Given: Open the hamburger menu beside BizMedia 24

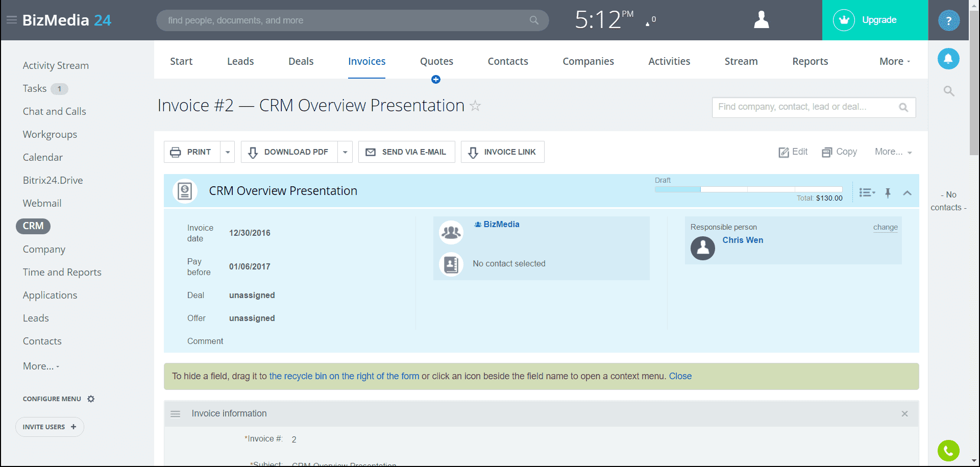Looking at the screenshot, I should [x=11, y=20].
